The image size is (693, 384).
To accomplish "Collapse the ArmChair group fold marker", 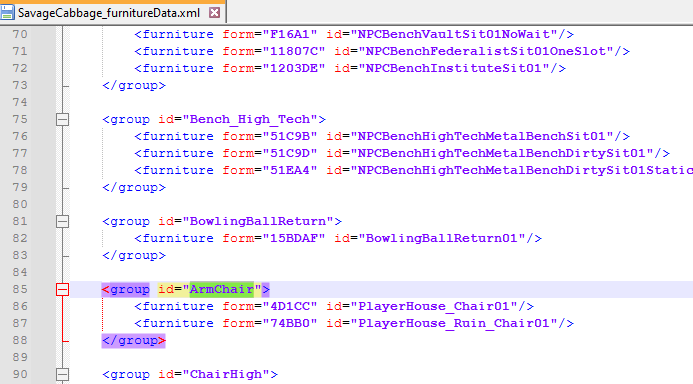I will tap(63, 289).
